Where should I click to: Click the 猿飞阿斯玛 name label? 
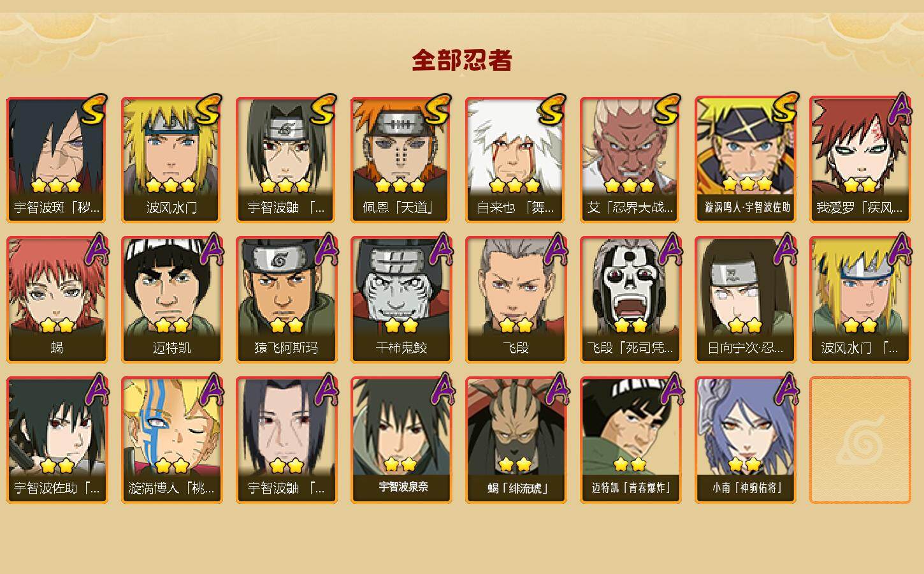click(286, 348)
